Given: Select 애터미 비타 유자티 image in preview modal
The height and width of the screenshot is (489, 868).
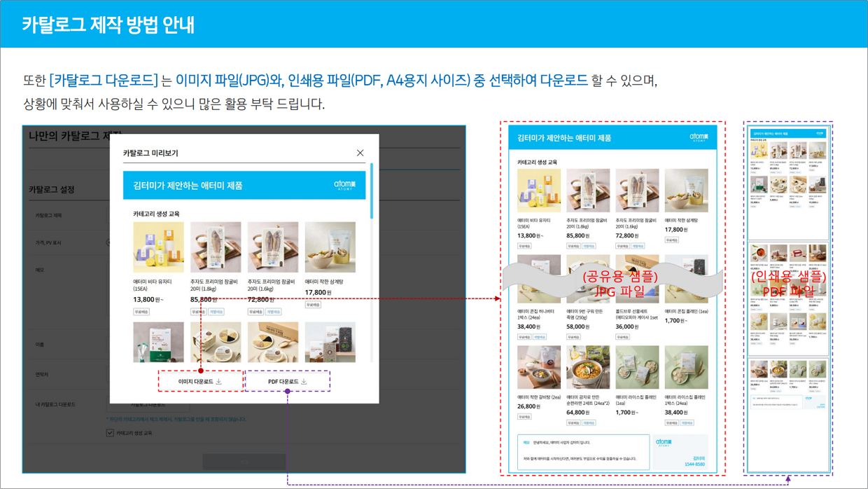Looking at the screenshot, I should pyautogui.click(x=159, y=248).
